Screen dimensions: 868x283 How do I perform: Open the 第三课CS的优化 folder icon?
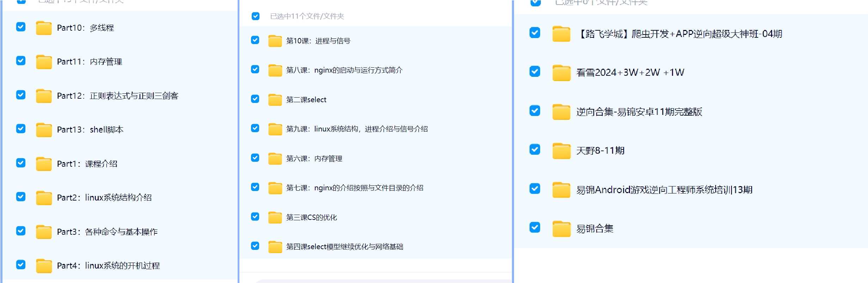click(x=275, y=217)
